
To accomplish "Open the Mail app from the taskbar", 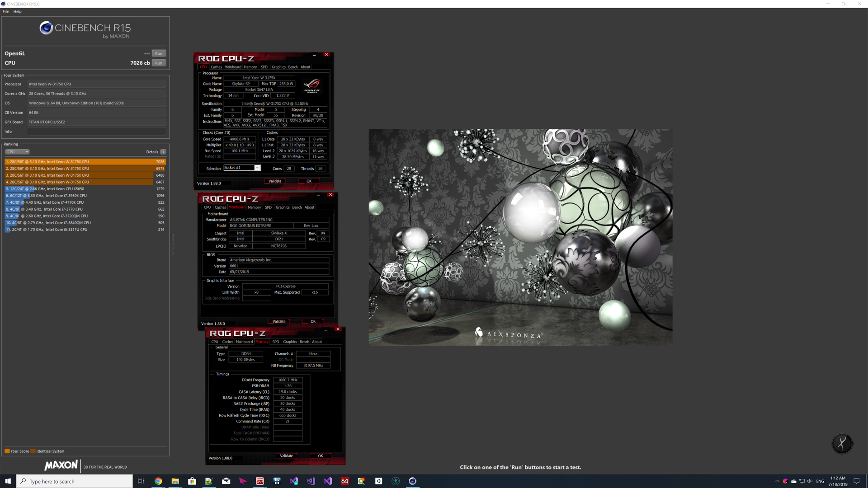I will (x=226, y=481).
